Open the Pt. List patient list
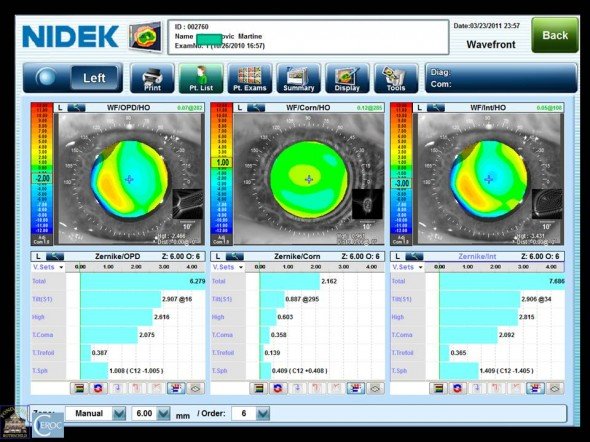Screen dimensions: 590x442 click(201, 78)
